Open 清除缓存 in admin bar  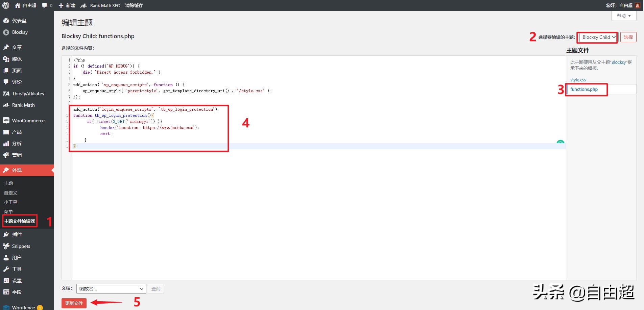click(134, 6)
